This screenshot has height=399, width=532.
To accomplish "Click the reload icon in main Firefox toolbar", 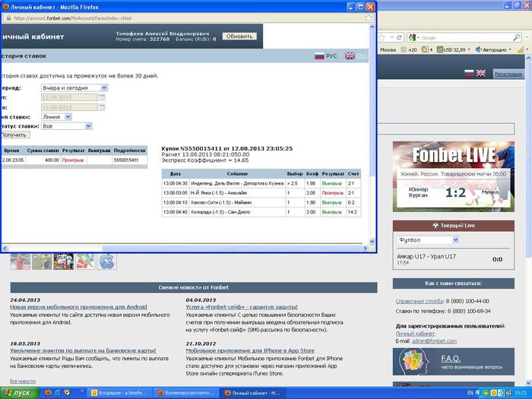I will point(400,37).
